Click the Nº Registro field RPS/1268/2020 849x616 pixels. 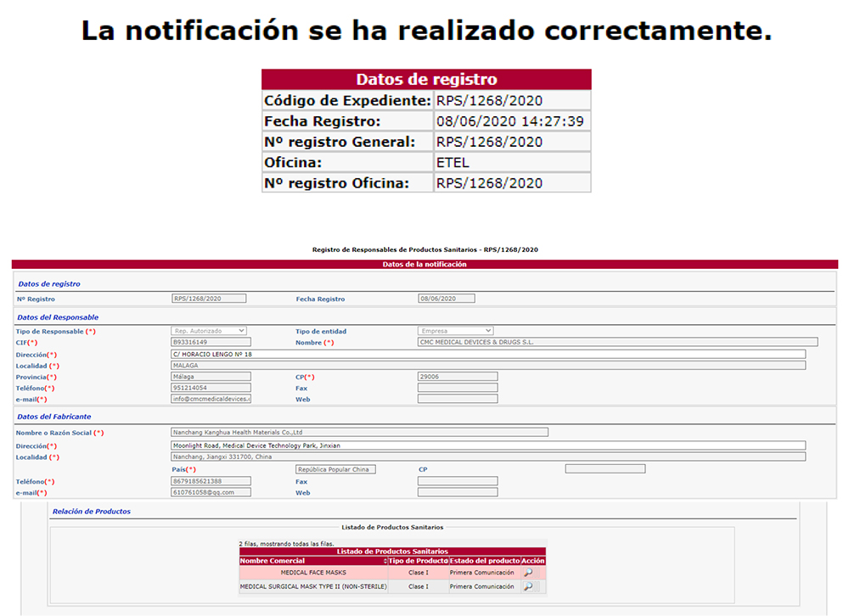tap(209, 299)
